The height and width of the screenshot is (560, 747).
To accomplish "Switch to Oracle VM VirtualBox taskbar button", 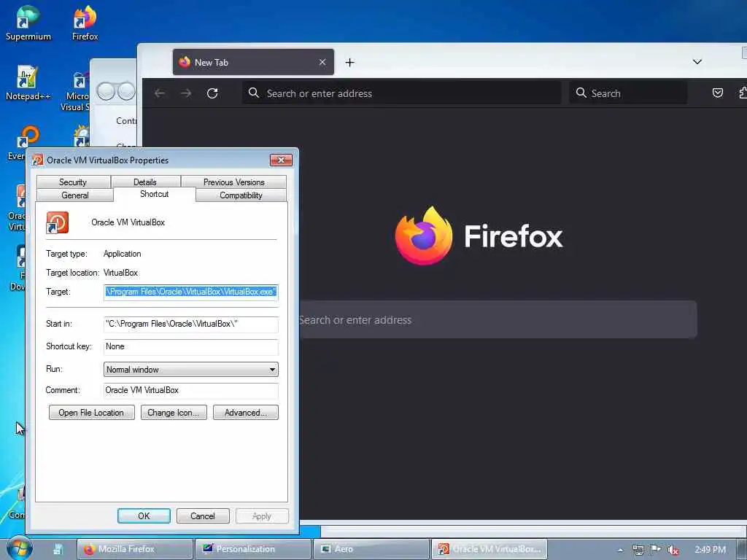I will pos(489,549).
